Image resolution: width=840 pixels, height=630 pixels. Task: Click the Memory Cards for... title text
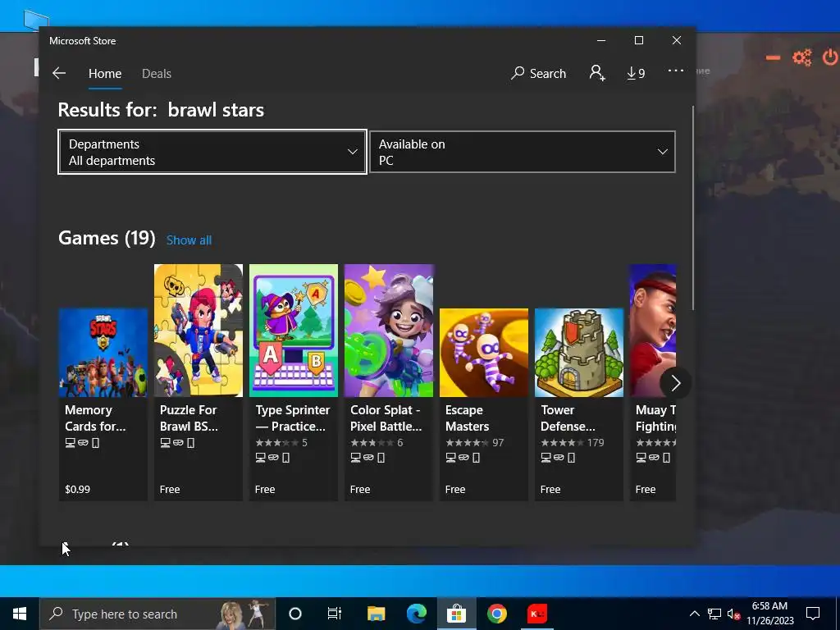point(95,418)
